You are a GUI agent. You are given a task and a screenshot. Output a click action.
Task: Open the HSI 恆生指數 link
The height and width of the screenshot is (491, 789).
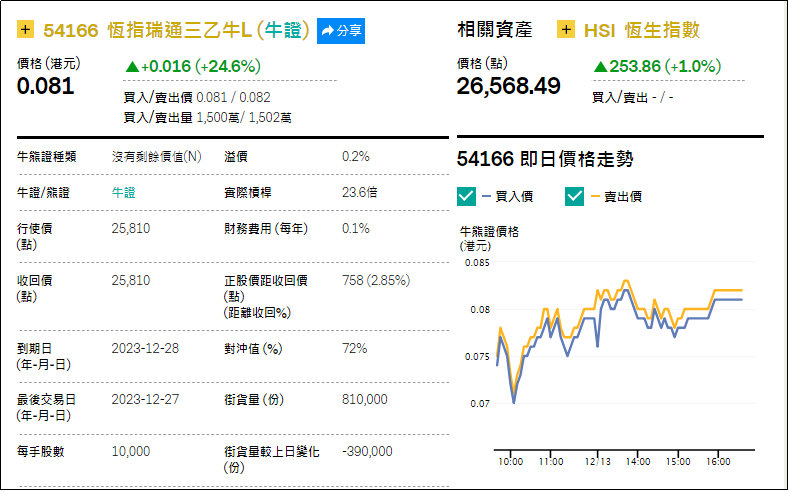[x=642, y=30]
